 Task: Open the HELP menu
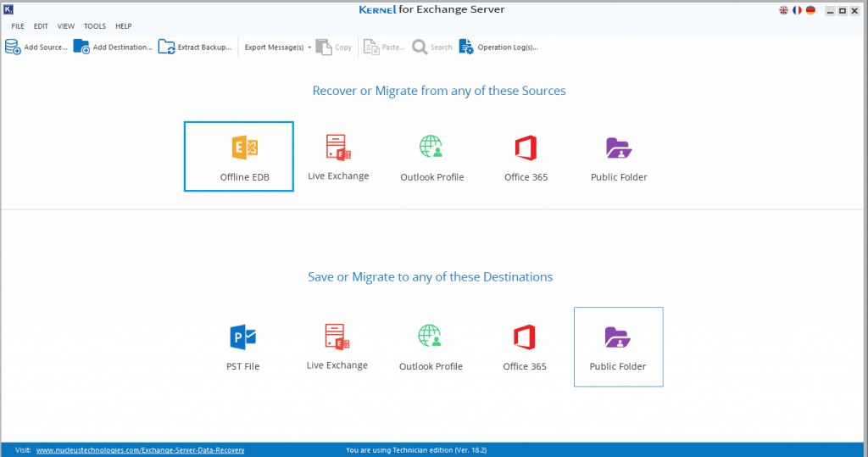(124, 26)
